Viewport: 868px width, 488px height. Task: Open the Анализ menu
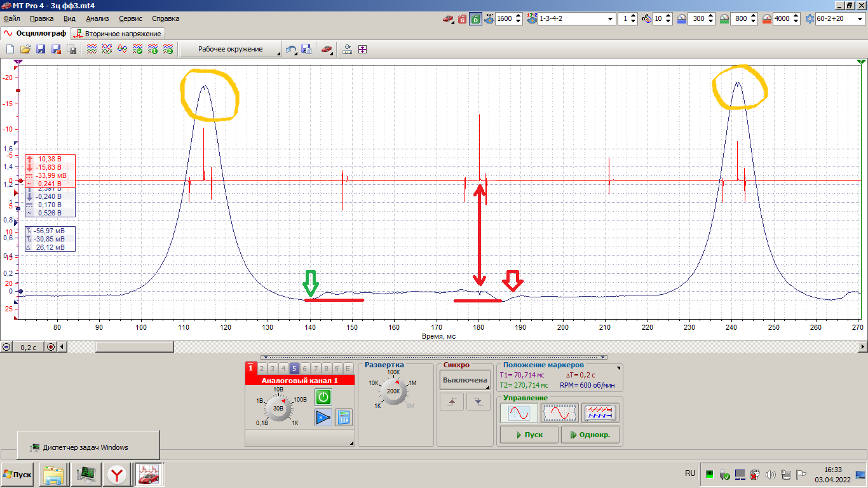(97, 18)
